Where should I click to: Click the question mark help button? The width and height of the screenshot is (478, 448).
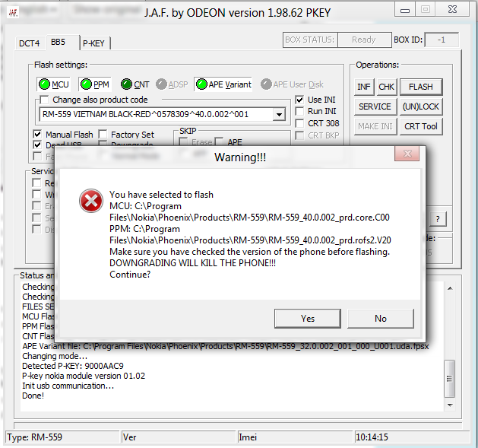[438, 219]
